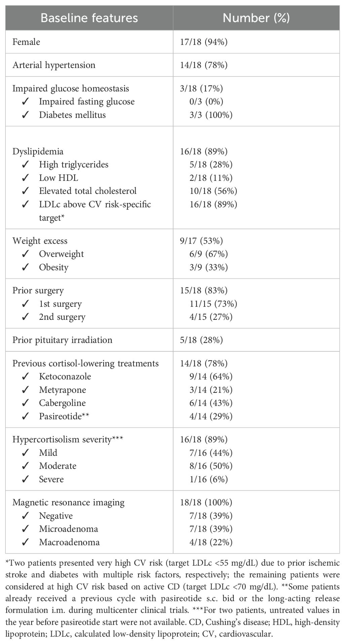
Task: Click the Baseline features column header
Action: tap(89, 18)
